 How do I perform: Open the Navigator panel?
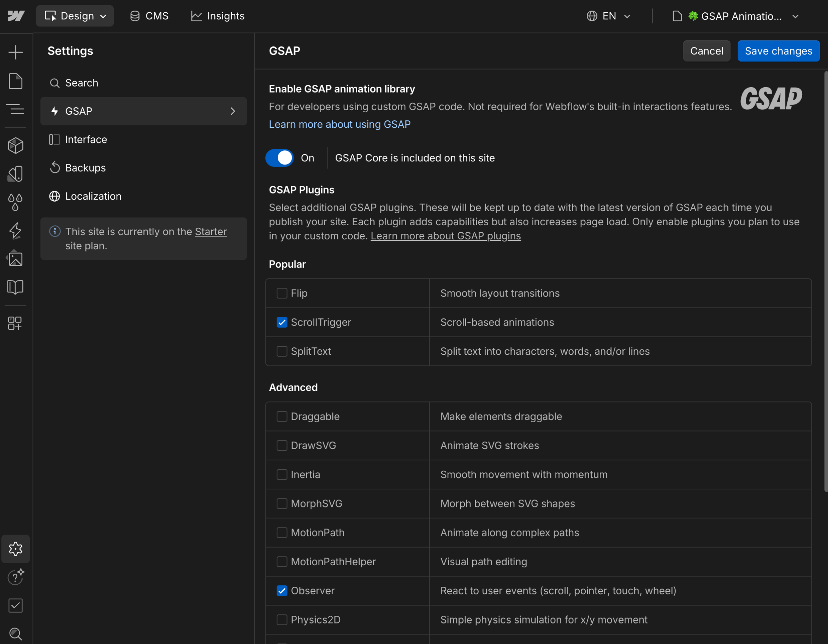tap(16, 109)
